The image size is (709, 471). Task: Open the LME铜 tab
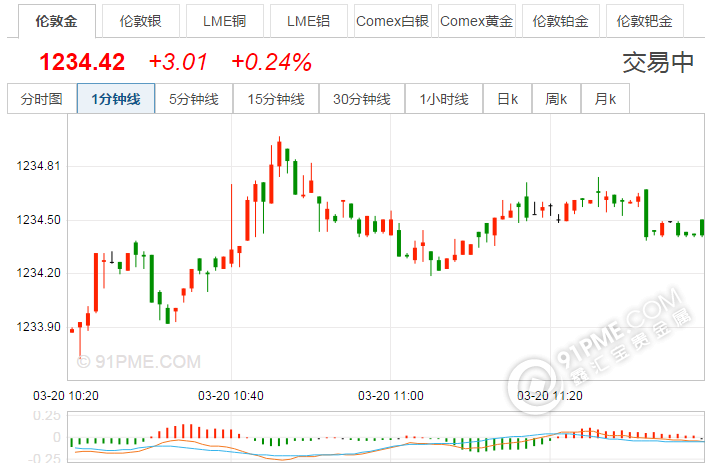[225, 21]
